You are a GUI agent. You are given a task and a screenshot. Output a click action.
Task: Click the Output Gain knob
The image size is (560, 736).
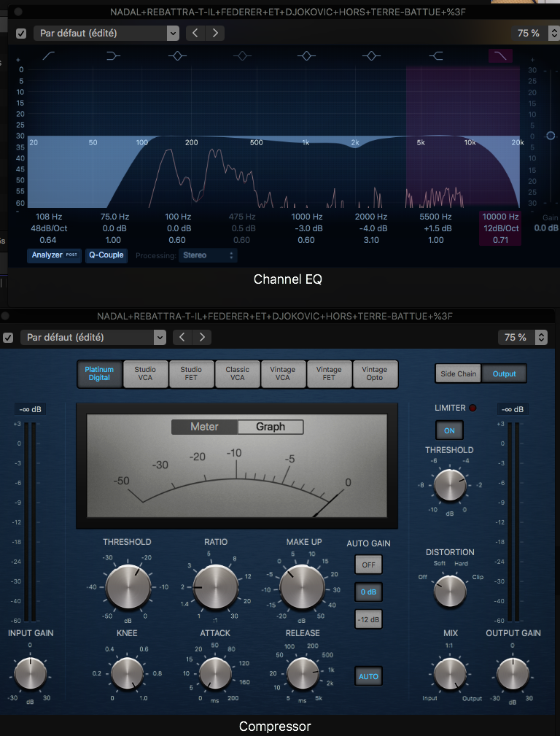pos(513,673)
